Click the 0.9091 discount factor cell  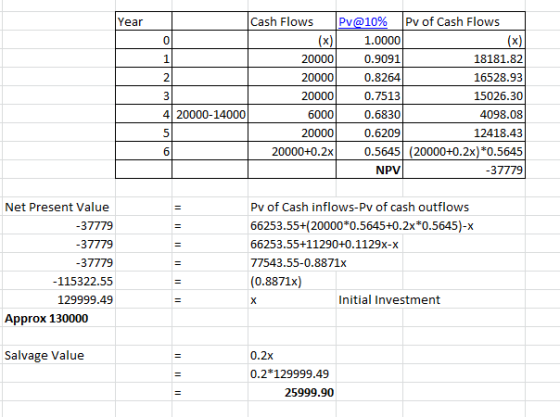[369, 58]
